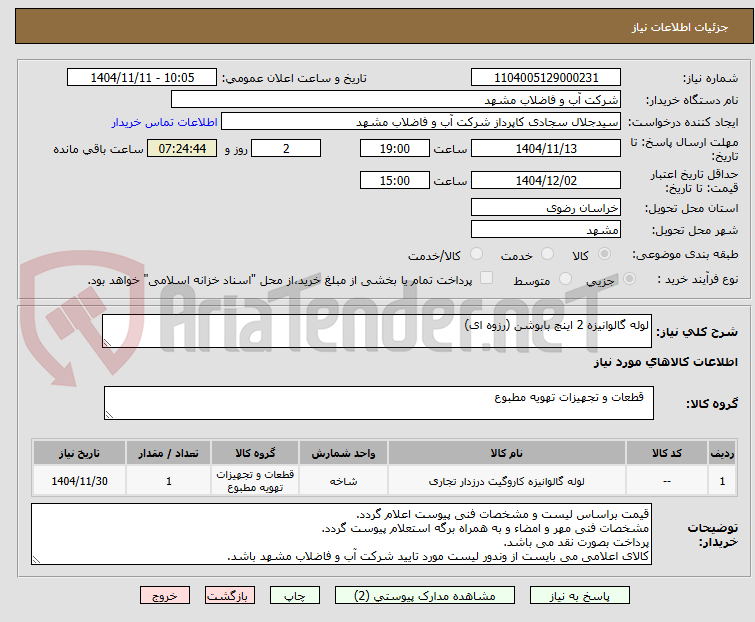Click the province field خراسان رضوی
The height and width of the screenshot is (622, 755).
pos(546,207)
